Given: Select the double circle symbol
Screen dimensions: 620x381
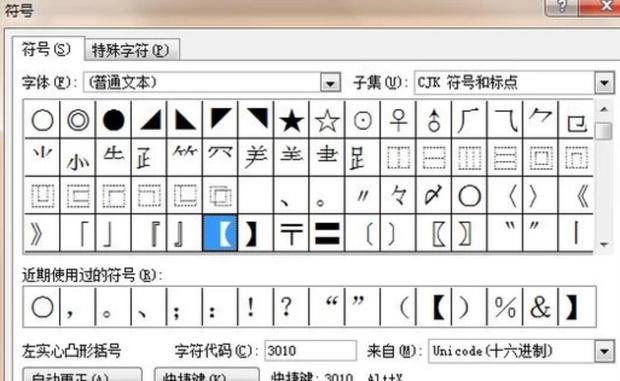Looking at the screenshot, I should pyautogui.click(x=78, y=120).
